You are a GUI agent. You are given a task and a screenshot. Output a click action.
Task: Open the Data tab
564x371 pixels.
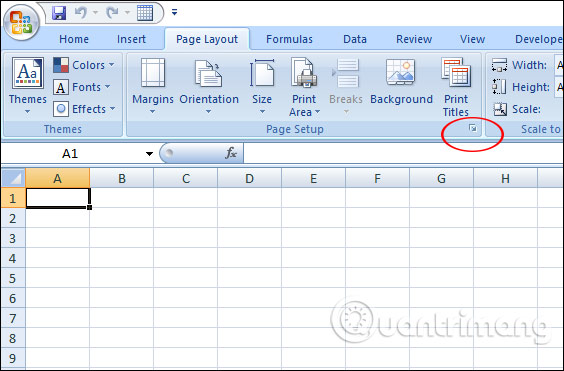pyautogui.click(x=355, y=39)
